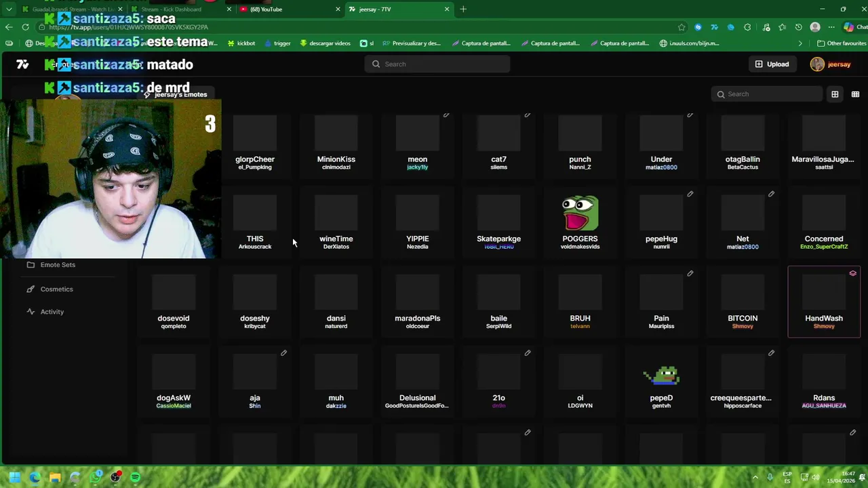Open the browser three-dot settings menu

831,27
